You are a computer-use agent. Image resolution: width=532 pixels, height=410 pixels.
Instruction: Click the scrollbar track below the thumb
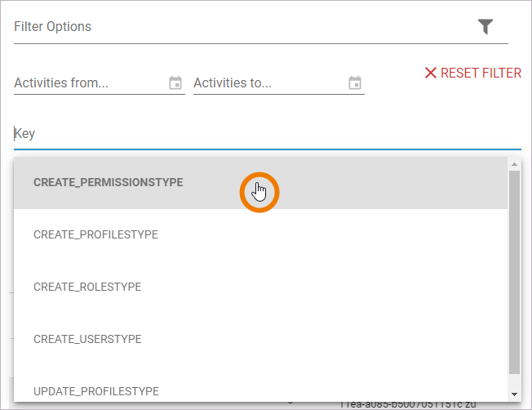(514, 381)
